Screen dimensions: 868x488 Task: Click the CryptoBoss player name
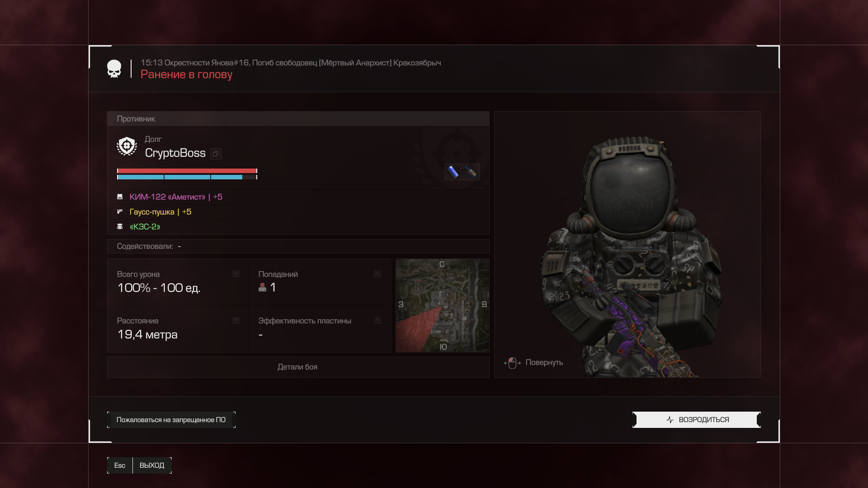click(175, 153)
